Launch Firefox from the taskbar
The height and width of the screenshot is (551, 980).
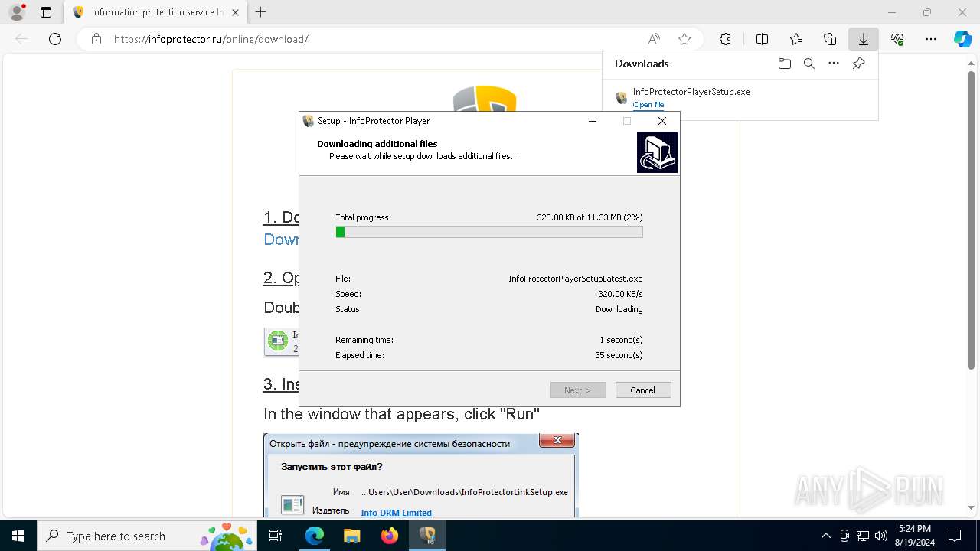click(x=389, y=536)
